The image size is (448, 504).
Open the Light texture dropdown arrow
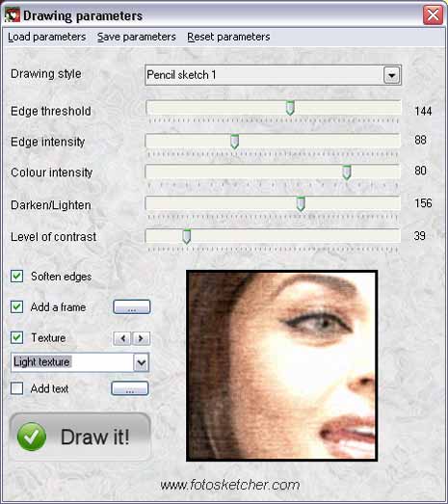pyautogui.click(x=141, y=362)
